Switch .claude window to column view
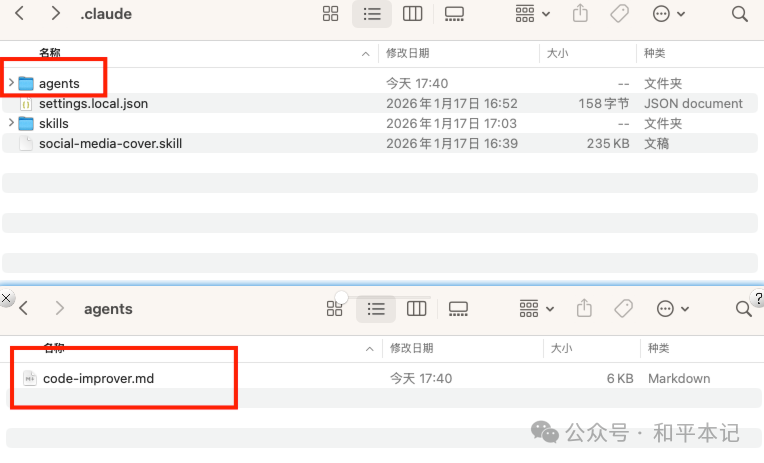Screen dimensions: 764x463 [x=412, y=14]
